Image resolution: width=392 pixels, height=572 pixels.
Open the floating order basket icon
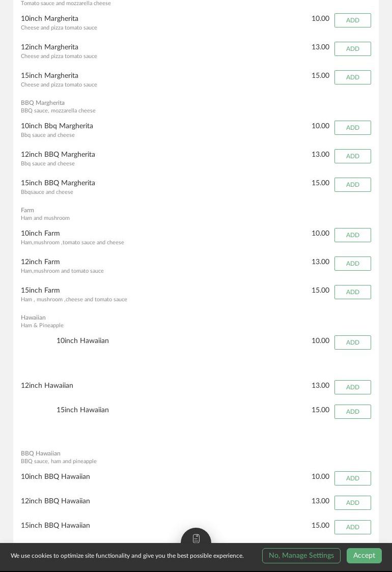coord(196,537)
